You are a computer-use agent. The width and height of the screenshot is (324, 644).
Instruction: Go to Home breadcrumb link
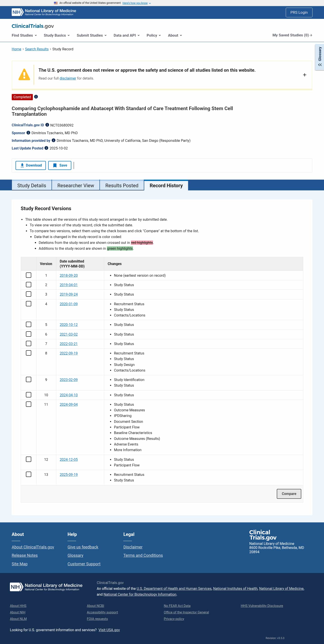click(x=16, y=49)
